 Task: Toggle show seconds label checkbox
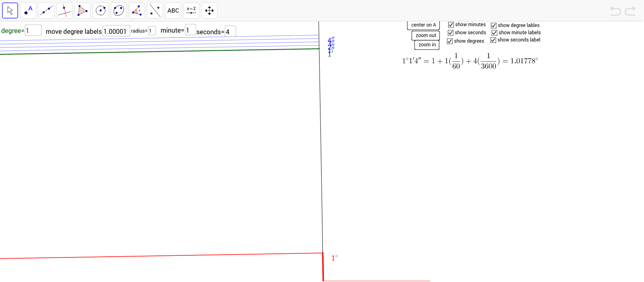click(493, 40)
